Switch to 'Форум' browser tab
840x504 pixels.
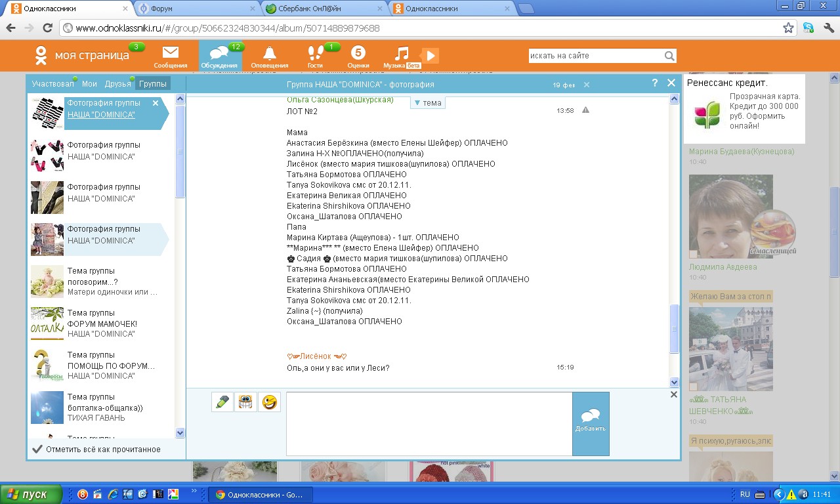[x=197, y=9]
